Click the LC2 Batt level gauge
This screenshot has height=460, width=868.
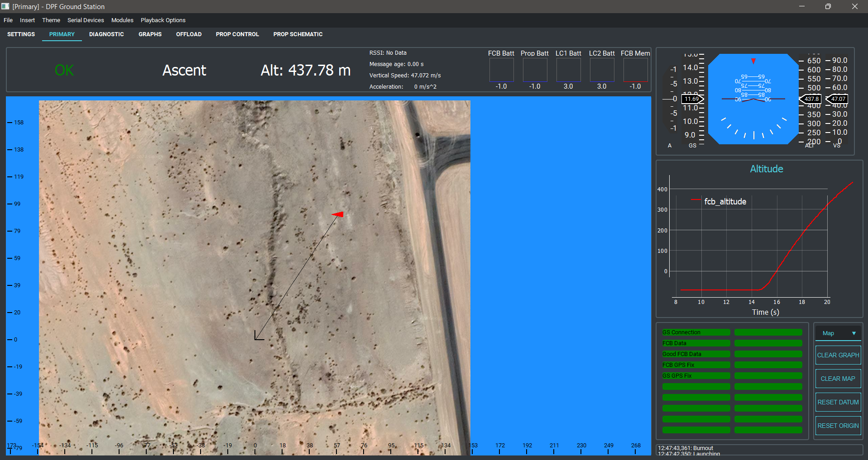(602, 70)
